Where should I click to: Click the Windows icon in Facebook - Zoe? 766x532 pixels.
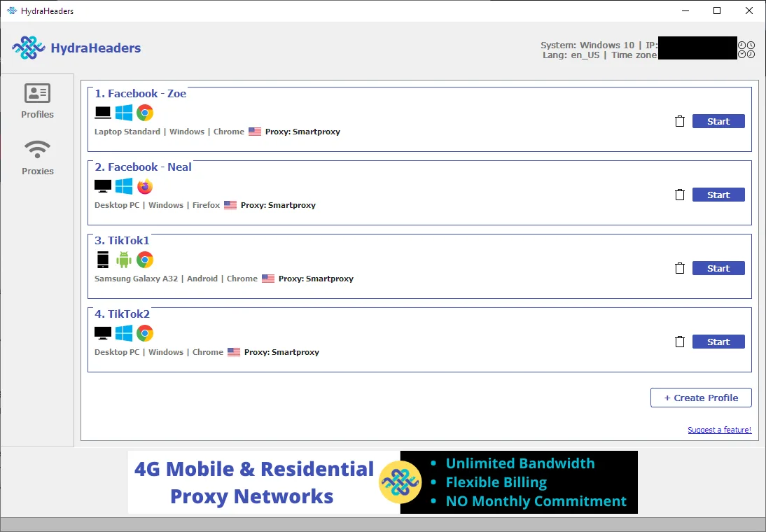point(124,113)
